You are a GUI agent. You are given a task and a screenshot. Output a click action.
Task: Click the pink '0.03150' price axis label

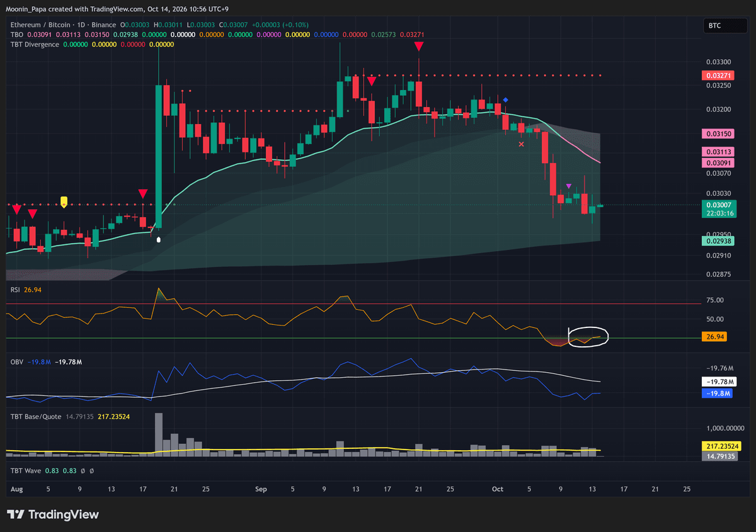pos(718,134)
